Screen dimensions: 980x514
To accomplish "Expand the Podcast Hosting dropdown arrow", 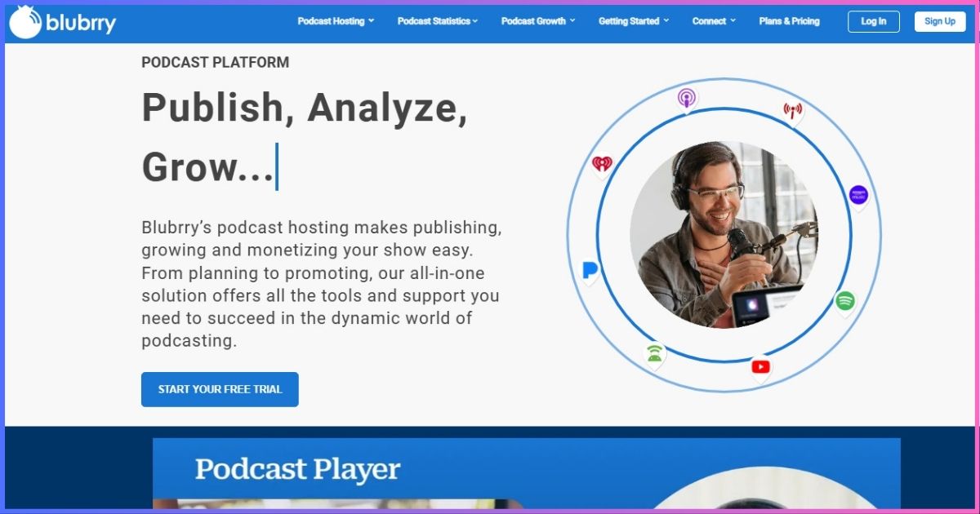I will click(372, 21).
